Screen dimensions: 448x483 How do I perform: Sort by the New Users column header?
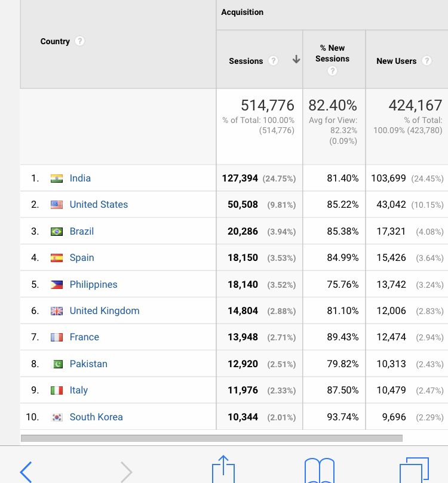pyautogui.click(x=396, y=61)
